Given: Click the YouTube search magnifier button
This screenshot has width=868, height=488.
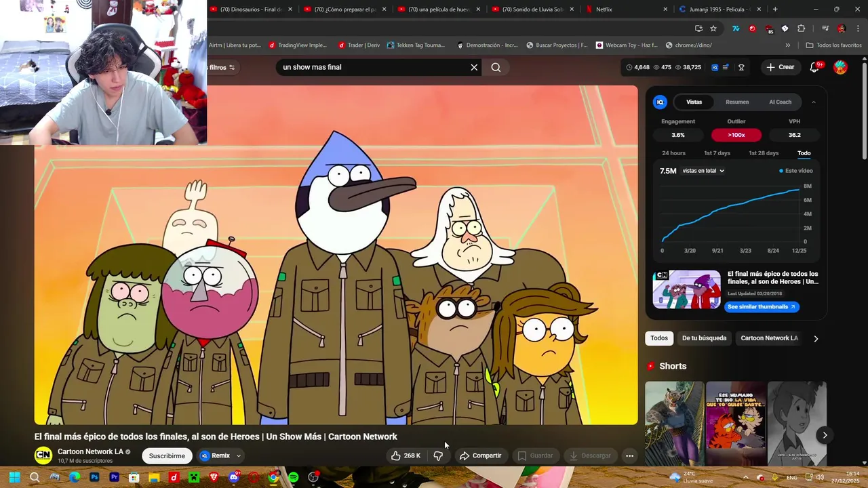Looking at the screenshot, I should (496, 67).
